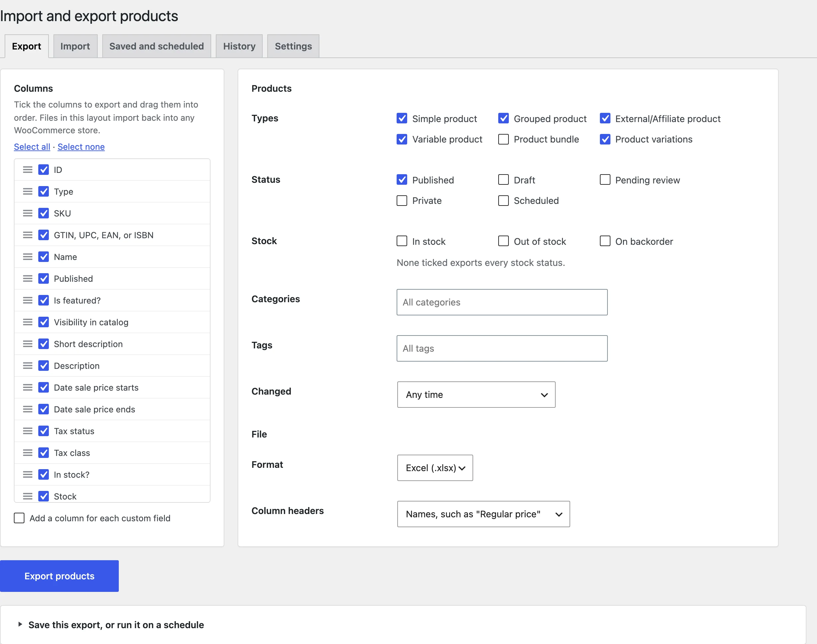Untick the Product variations checkbox
The width and height of the screenshot is (817, 644).
point(605,139)
